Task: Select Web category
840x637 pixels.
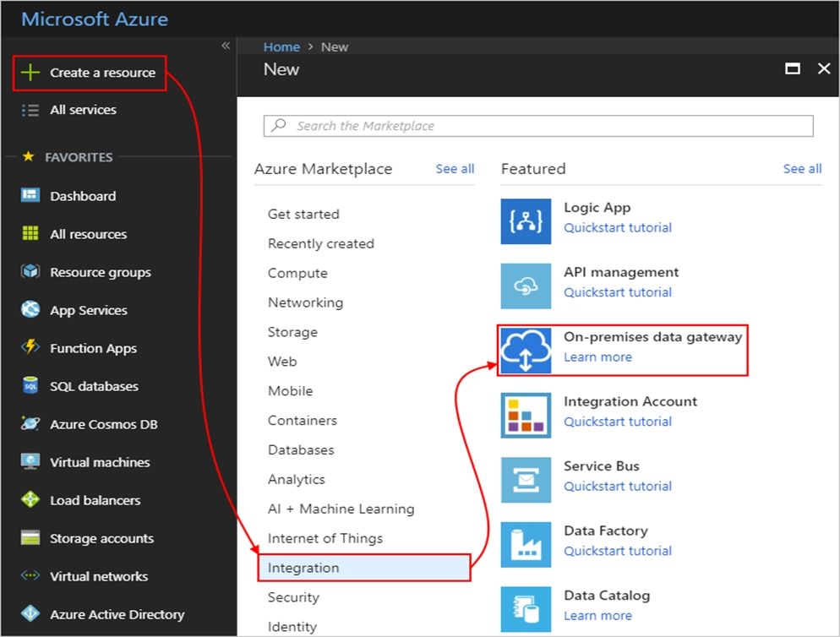Action: (282, 362)
